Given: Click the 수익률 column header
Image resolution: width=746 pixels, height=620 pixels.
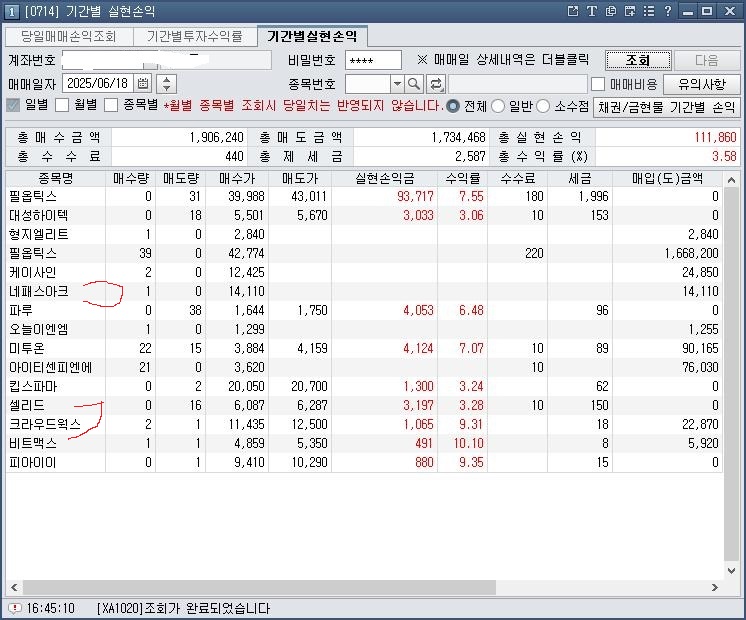Looking at the screenshot, I should point(462,178).
